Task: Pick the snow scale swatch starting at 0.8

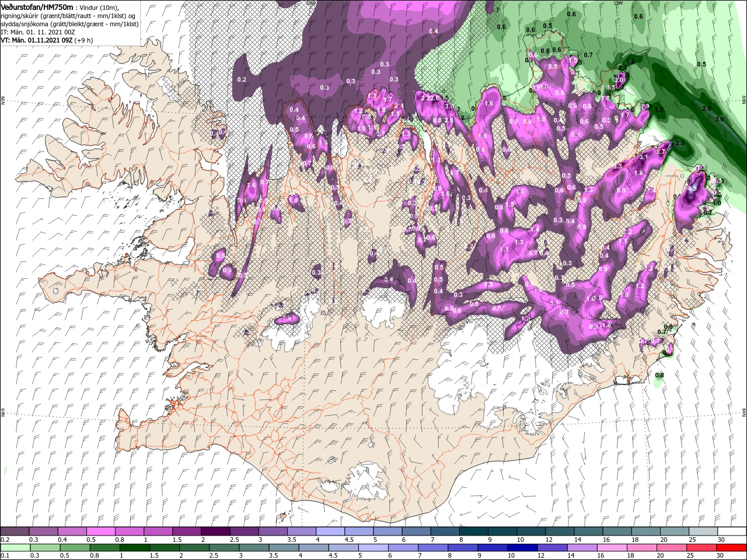Action: pyautogui.click(x=130, y=531)
